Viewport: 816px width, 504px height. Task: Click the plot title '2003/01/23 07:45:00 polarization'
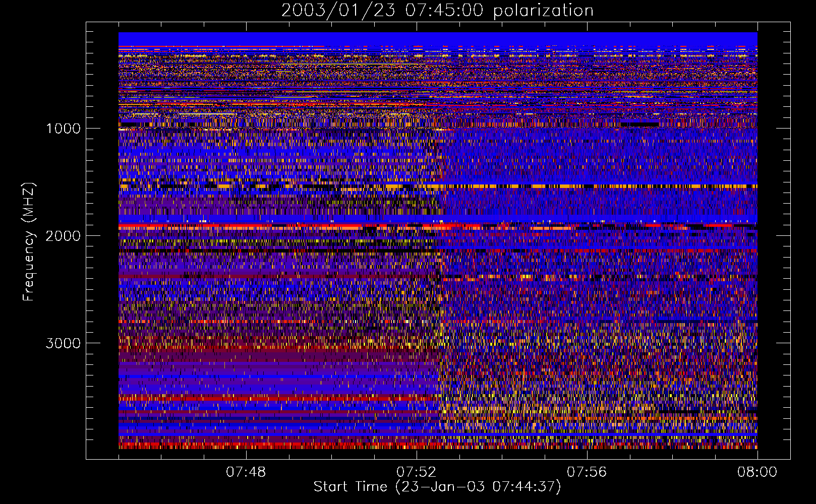(x=437, y=11)
